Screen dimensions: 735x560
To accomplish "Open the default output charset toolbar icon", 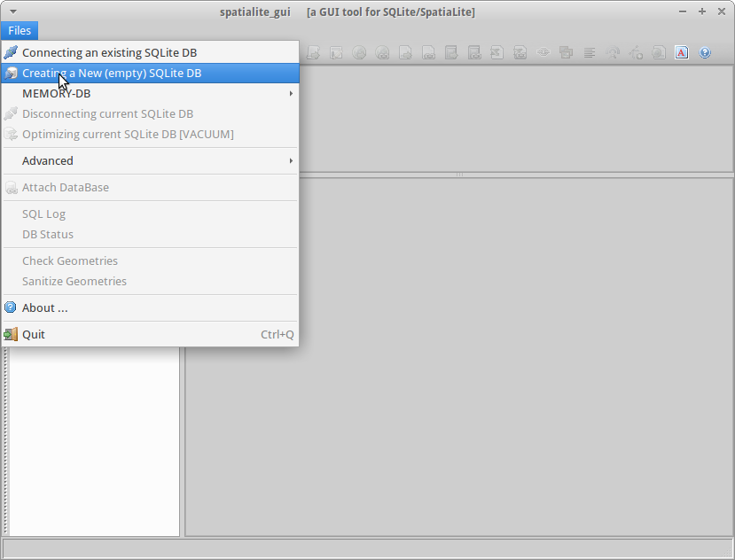I will 682,52.
